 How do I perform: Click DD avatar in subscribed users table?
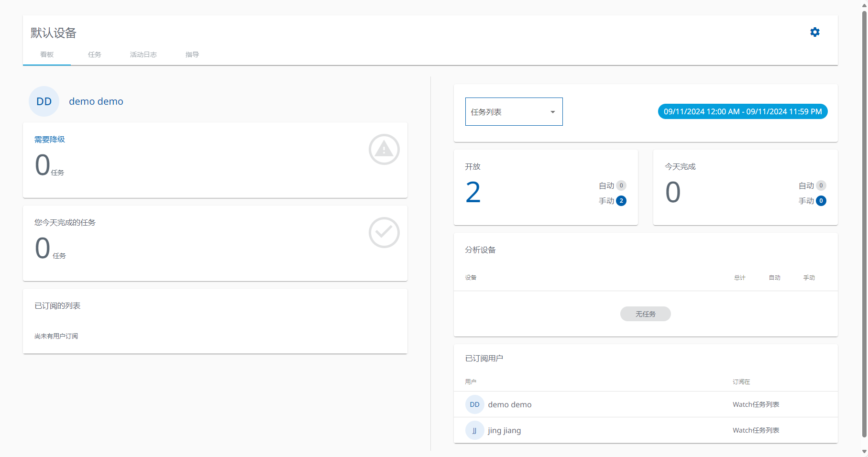coord(474,404)
